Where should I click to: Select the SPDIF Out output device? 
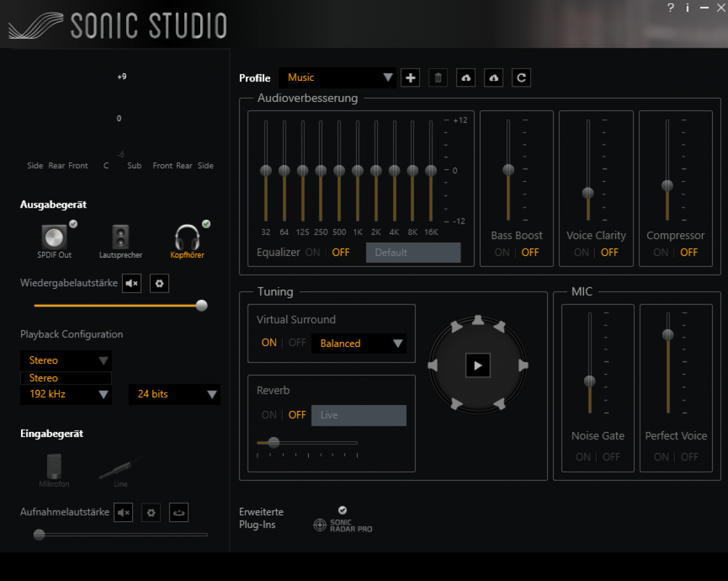click(55, 241)
